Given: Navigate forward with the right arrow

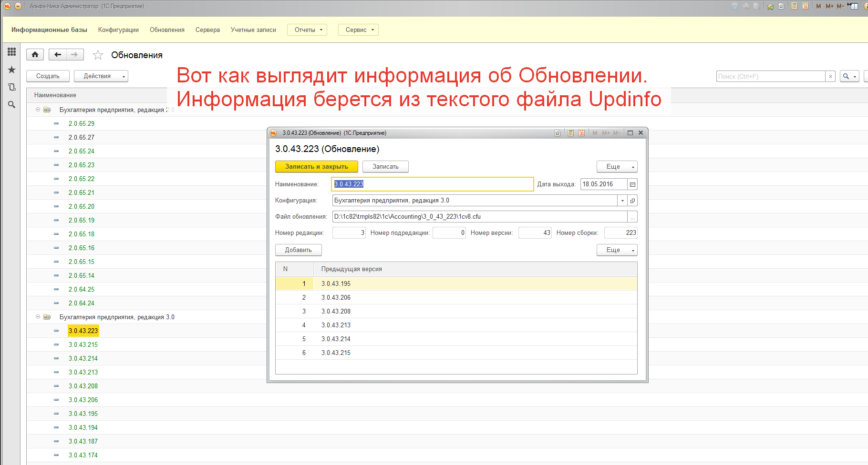Looking at the screenshot, I should click(75, 55).
